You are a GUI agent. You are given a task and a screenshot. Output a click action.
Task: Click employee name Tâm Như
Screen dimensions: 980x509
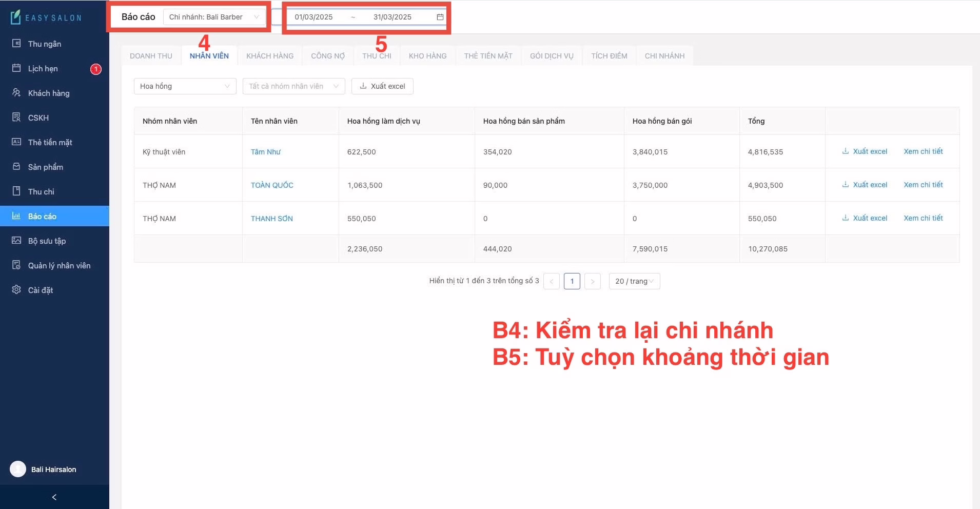[x=266, y=152]
